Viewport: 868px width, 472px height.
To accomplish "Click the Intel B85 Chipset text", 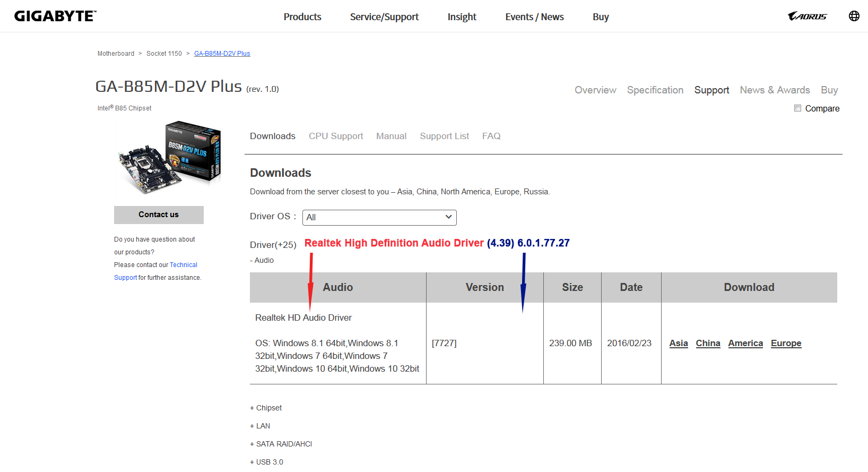I will (124, 108).
